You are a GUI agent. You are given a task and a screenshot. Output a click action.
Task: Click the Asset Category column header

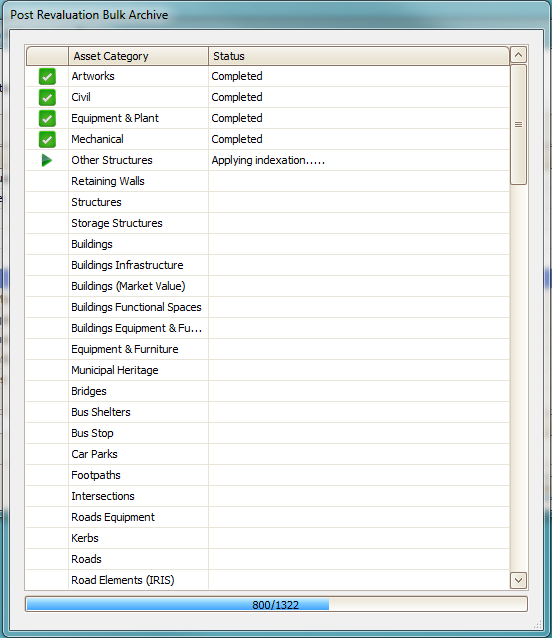coord(138,56)
